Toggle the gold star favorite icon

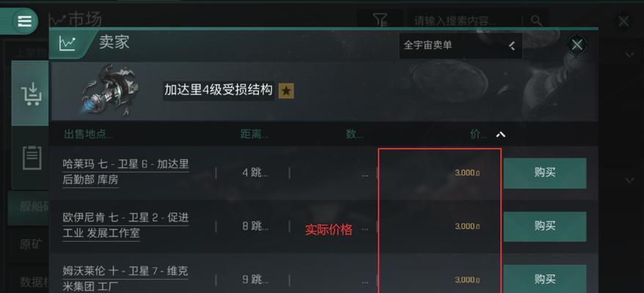286,91
